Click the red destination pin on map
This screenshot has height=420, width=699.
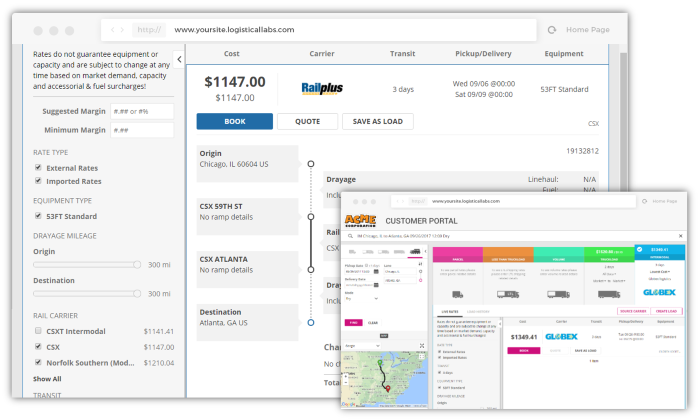(x=388, y=388)
